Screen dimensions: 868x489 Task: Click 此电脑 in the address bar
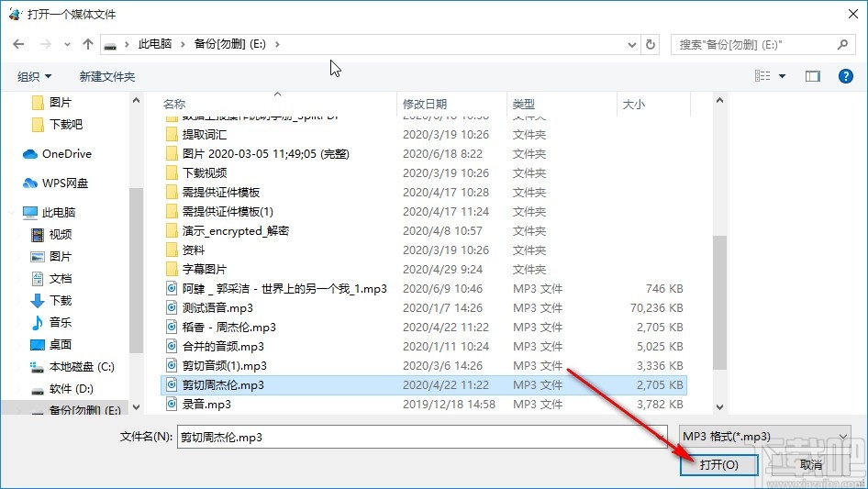[155, 44]
